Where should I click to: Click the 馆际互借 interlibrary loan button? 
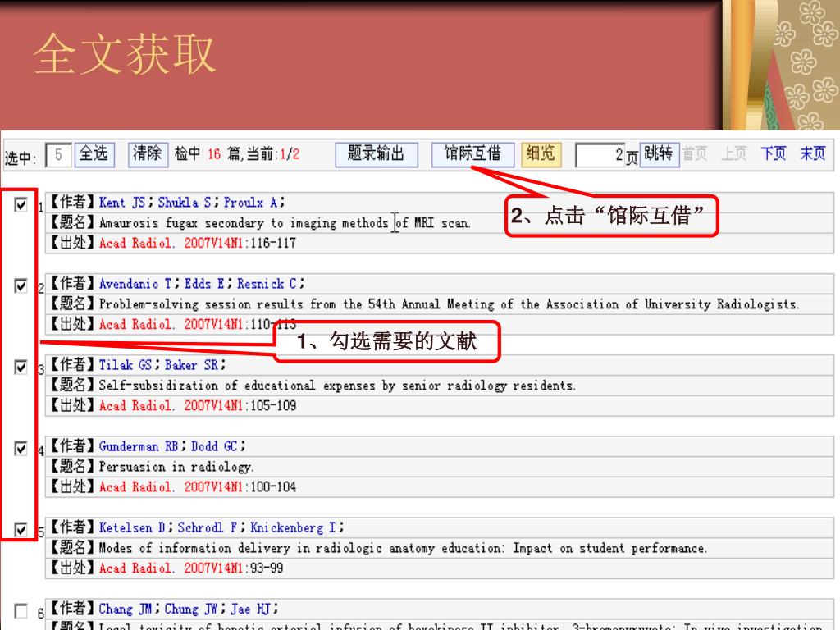tap(473, 155)
